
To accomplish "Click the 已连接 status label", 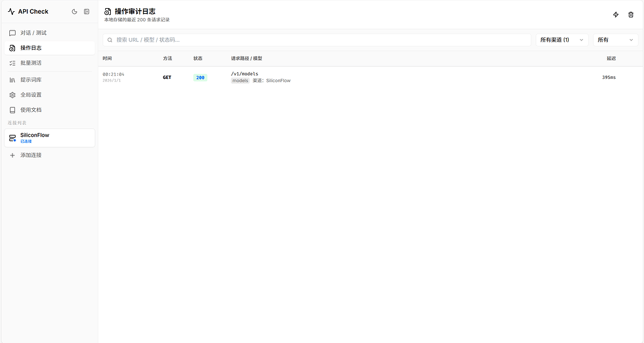I will point(26,142).
